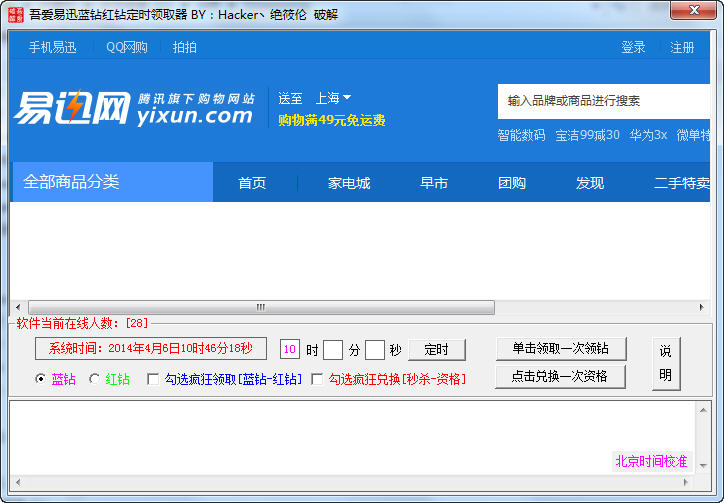The width and height of the screenshot is (724, 503).
Task: Click the 智能数码 hot search link
Action: (521, 135)
